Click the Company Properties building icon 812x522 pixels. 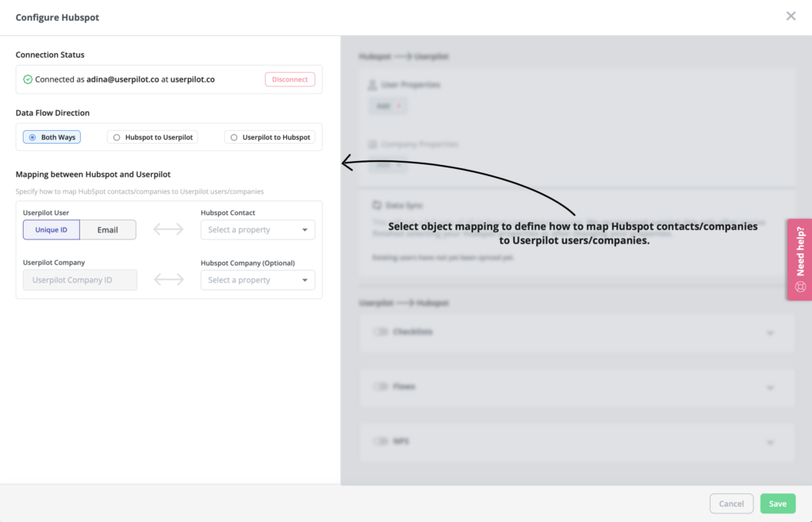[x=373, y=144]
